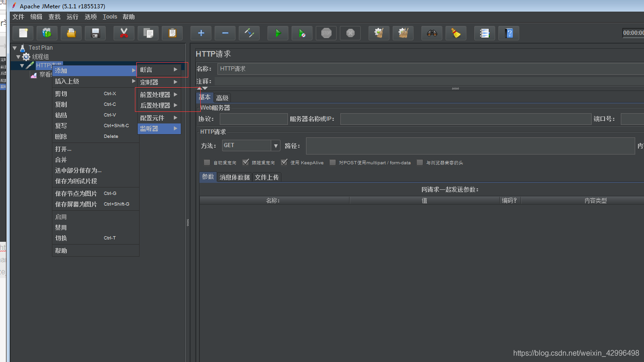Viewport: 644px width, 362px height.
Task: Collapse the 线程组 tree node arrow
Action: coord(19,57)
